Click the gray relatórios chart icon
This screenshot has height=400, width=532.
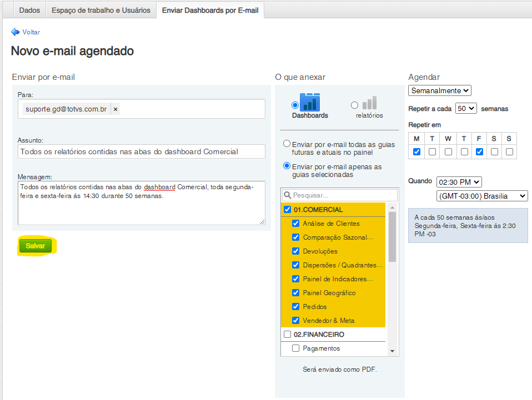pyautogui.click(x=369, y=103)
